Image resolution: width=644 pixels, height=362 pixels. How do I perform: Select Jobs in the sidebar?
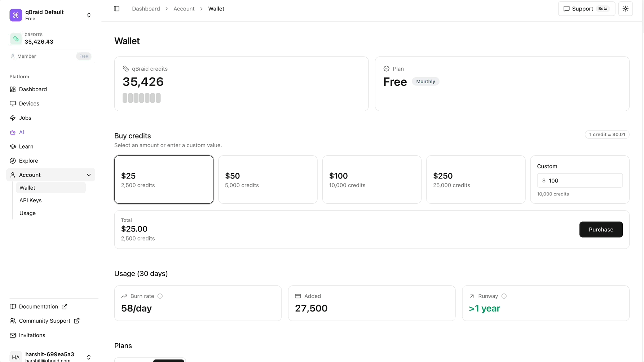click(x=25, y=118)
